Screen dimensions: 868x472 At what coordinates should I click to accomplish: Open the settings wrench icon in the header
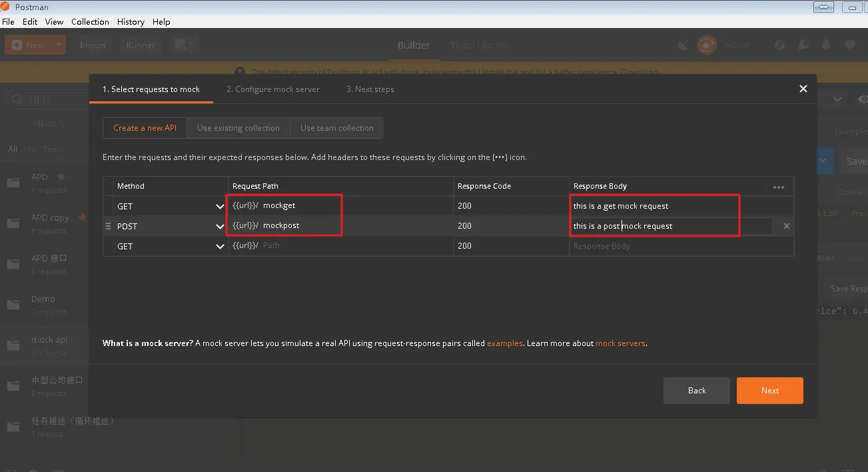[x=803, y=45]
